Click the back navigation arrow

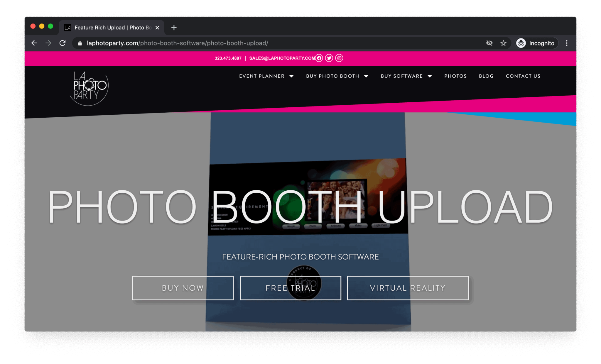click(x=34, y=43)
